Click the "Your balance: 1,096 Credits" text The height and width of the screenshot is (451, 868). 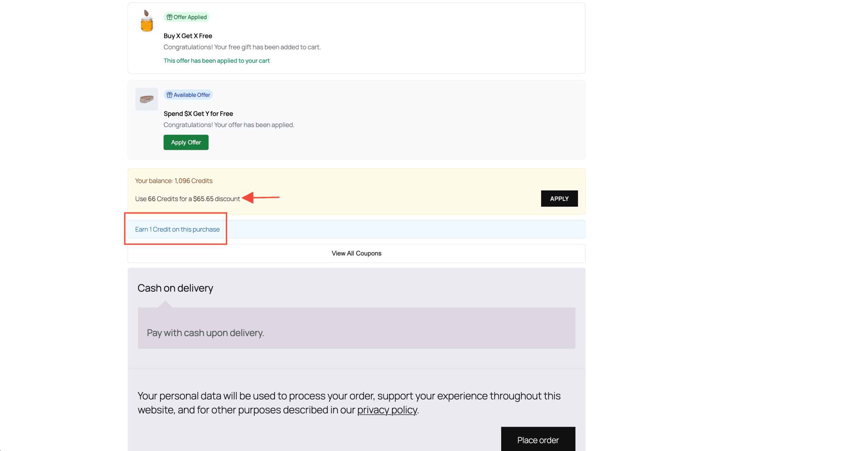pyautogui.click(x=174, y=181)
